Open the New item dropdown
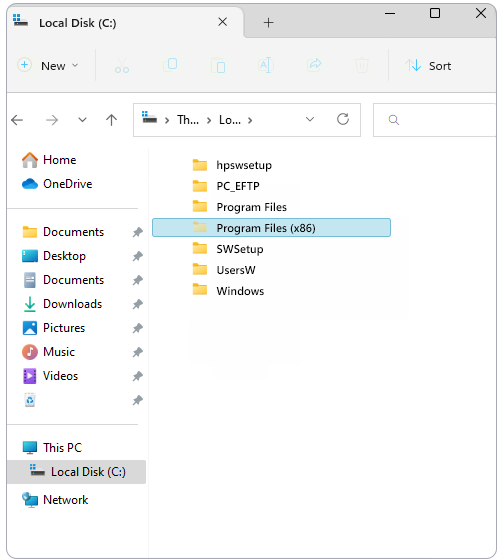This screenshot has height=560, width=500. pos(48,66)
